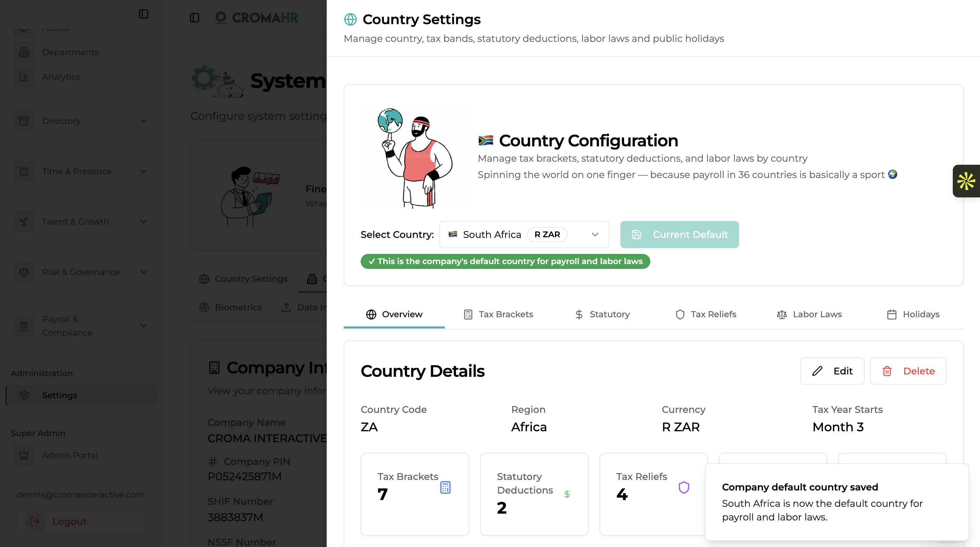The image size is (980, 547).
Task: Open Analytics in the sidebar
Action: tap(61, 77)
